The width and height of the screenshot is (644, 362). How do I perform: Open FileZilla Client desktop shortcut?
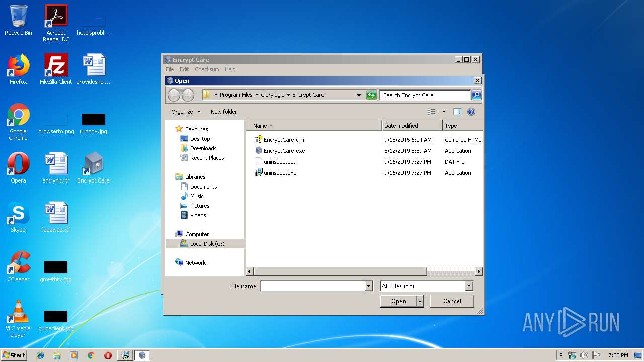click(56, 69)
